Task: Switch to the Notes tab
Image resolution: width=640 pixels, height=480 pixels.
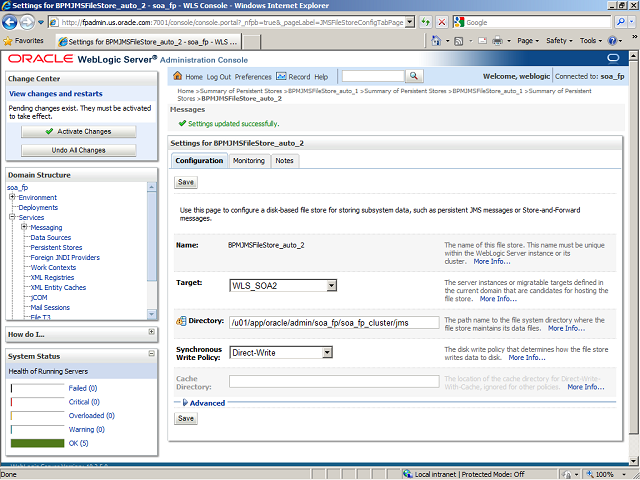Action: click(x=284, y=160)
